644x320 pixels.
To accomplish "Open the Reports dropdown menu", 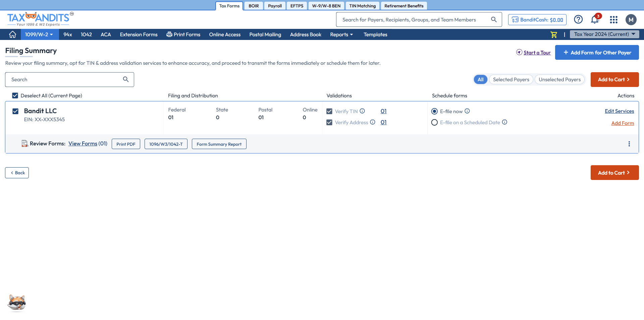I will pos(341,35).
